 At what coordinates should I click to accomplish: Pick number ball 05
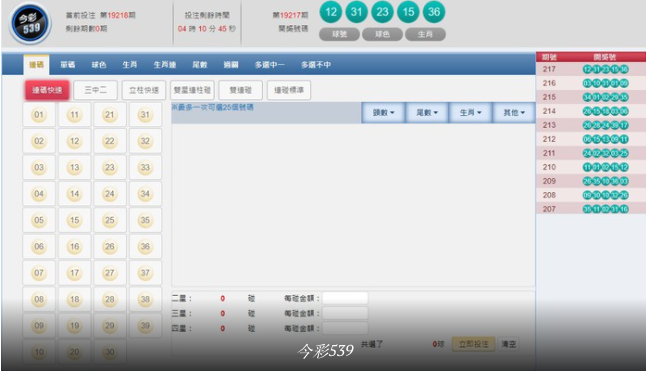39,220
